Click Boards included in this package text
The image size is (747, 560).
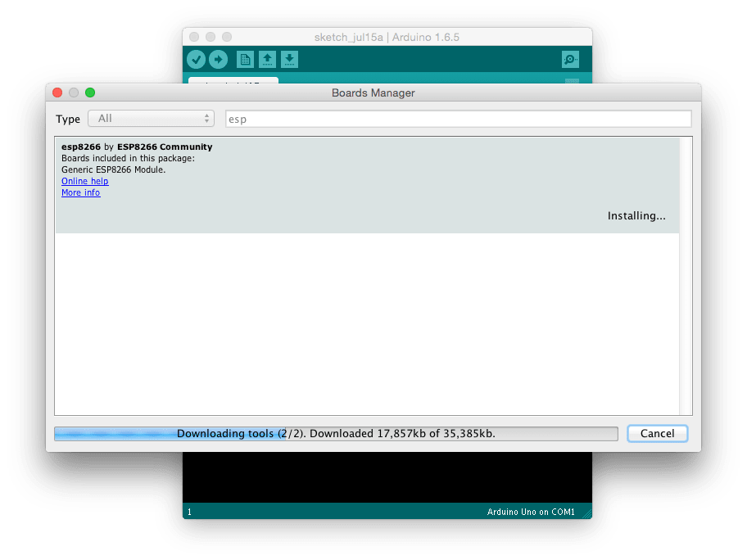[128, 158]
